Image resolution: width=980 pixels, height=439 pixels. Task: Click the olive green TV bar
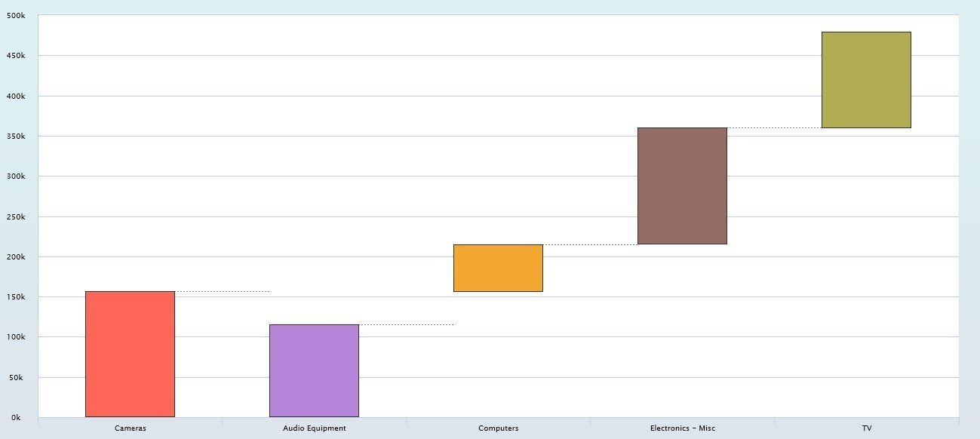[x=866, y=80]
